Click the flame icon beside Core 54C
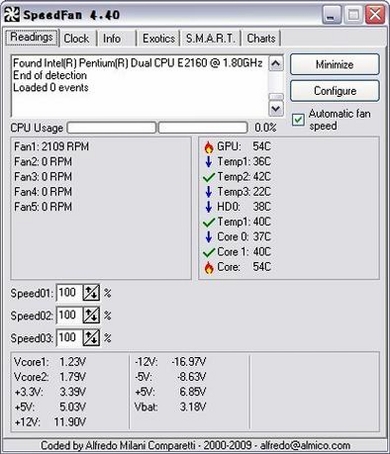This screenshot has height=454, width=390. pyautogui.click(x=209, y=267)
